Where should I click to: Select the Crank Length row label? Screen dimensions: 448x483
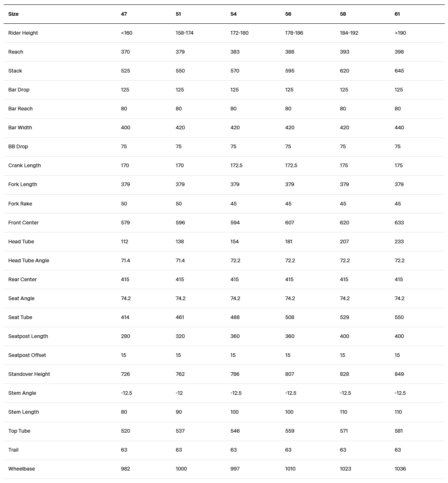pyautogui.click(x=25, y=166)
